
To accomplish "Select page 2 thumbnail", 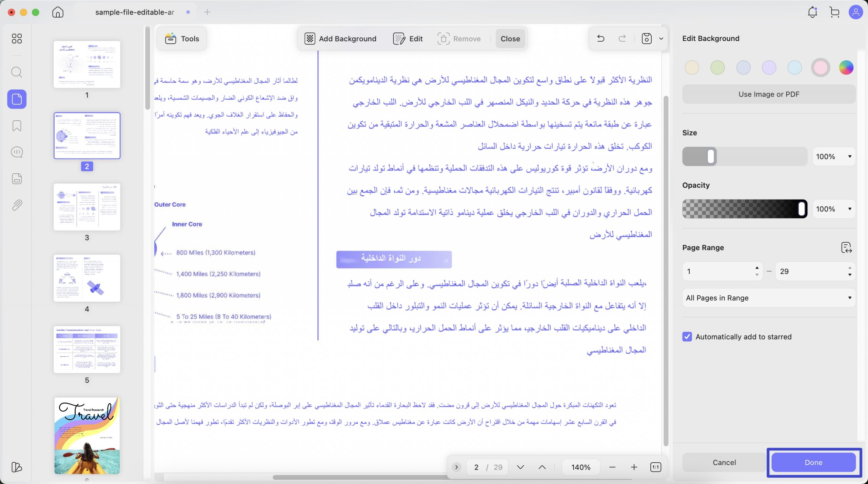I will (87, 136).
